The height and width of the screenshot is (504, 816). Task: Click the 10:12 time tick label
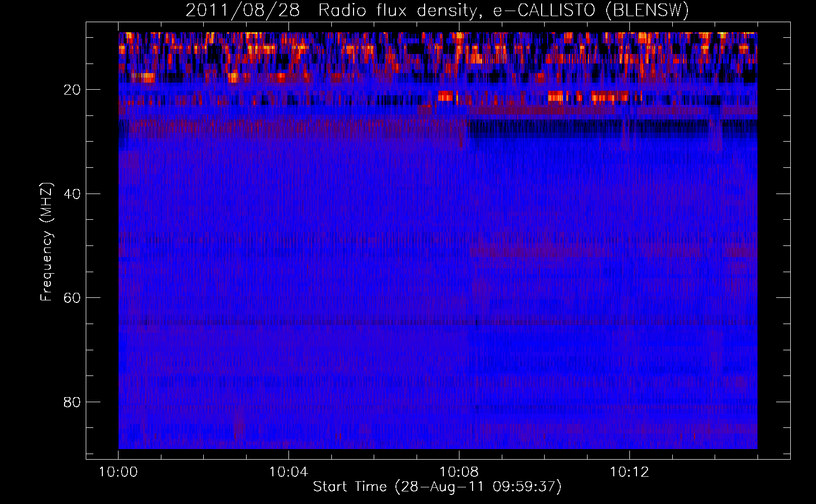[629, 472]
